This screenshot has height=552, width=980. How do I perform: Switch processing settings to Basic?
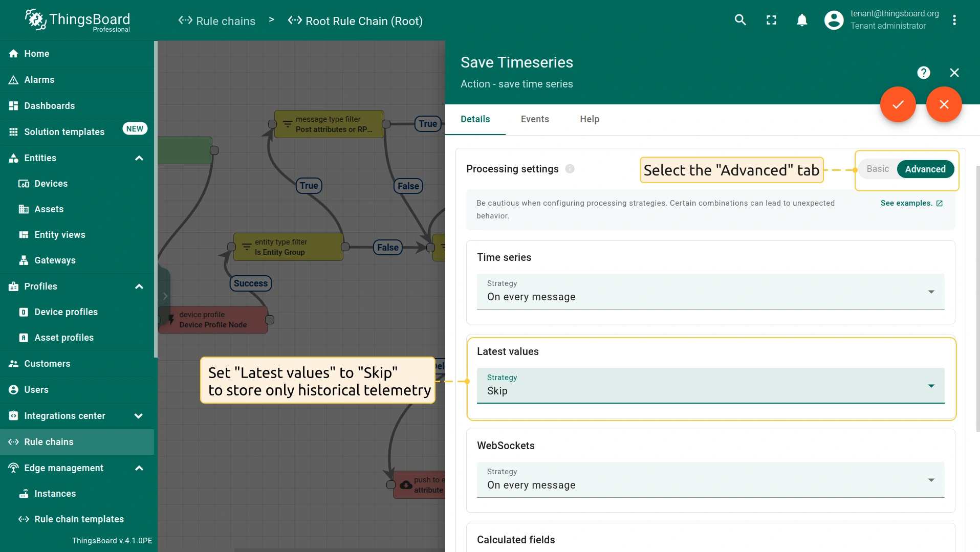[x=878, y=169]
